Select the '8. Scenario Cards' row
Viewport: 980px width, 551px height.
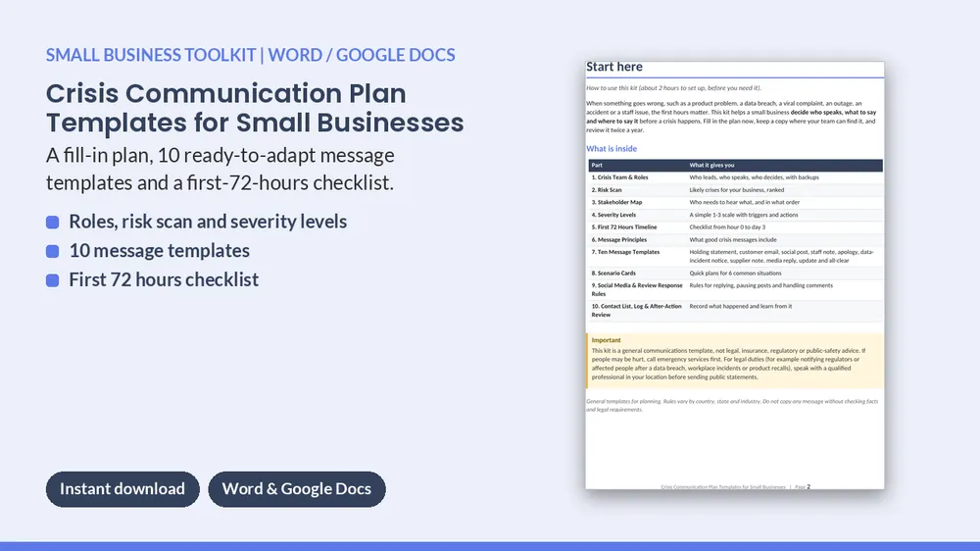[x=736, y=274]
